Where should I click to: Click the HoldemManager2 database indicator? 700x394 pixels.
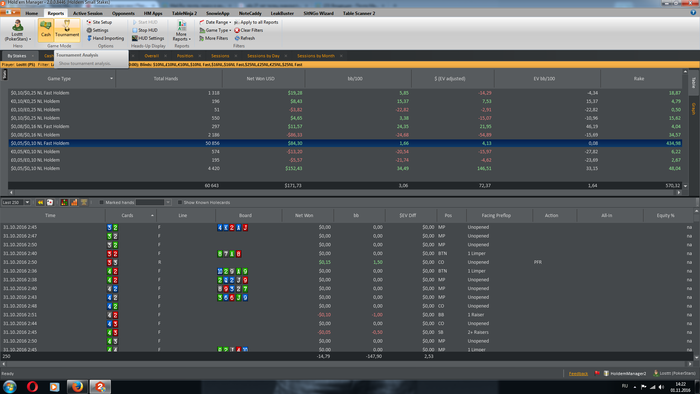(625, 373)
